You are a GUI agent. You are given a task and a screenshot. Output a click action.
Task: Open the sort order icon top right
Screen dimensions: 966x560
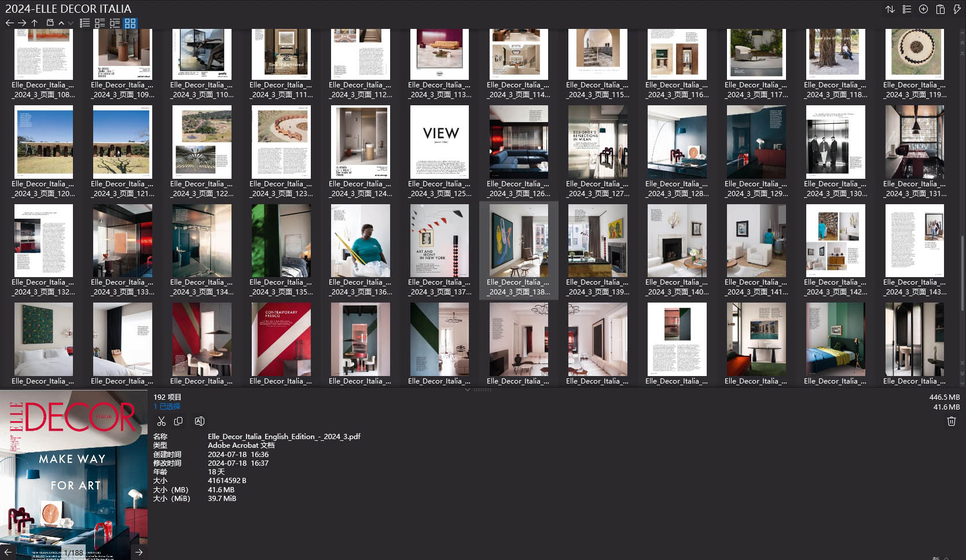(890, 9)
